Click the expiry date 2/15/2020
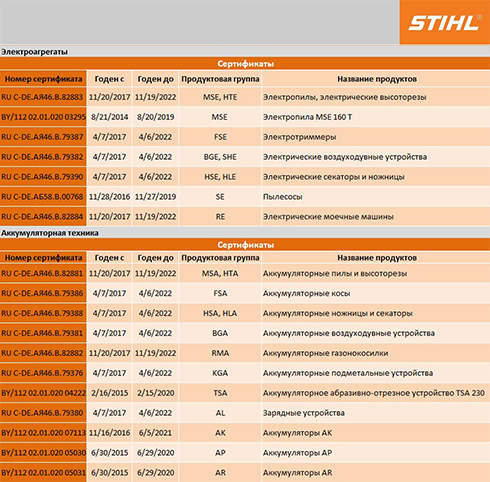The height and width of the screenshot is (482, 490). click(x=155, y=393)
